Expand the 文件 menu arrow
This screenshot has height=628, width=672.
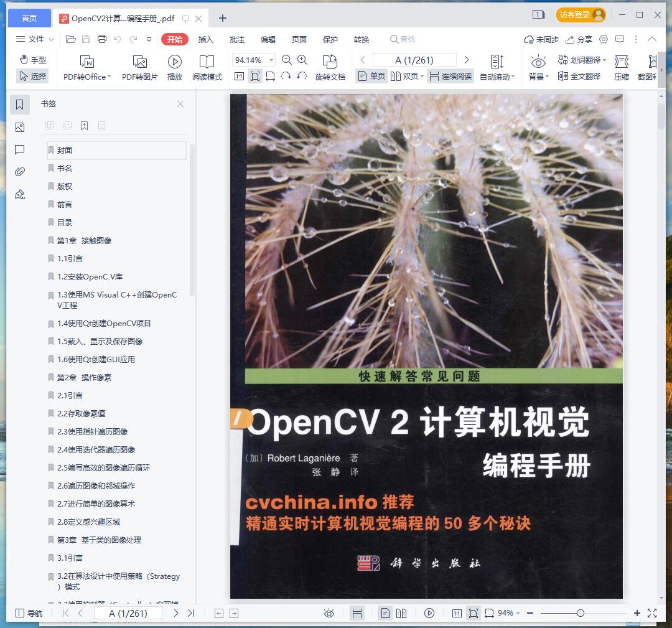click(52, 39)
